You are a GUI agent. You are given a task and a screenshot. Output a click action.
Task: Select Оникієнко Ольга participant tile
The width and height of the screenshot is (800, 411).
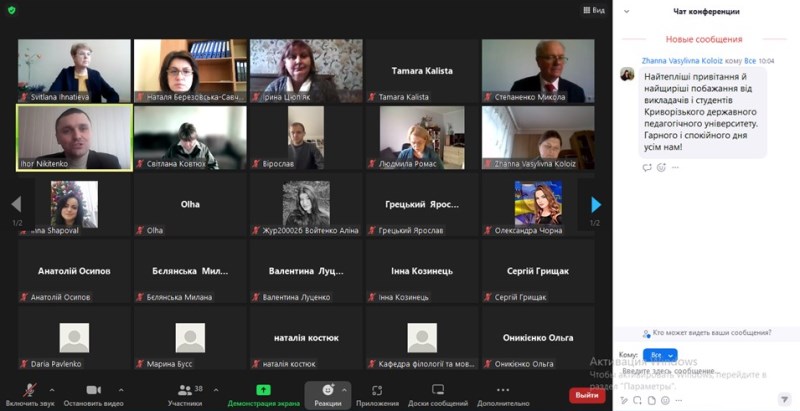coord(538,338)
